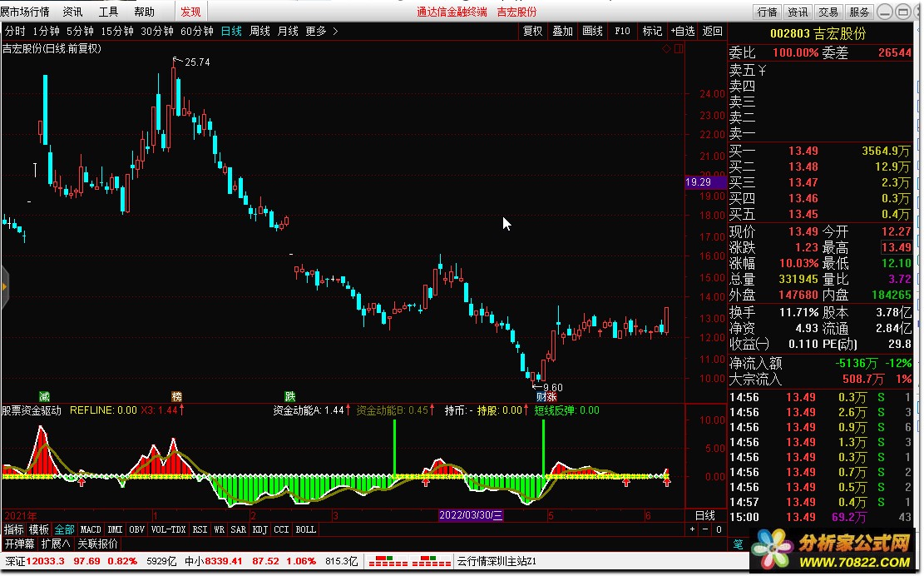Click the left side panel expand arrow
Viewport: 924px width, 576px height.
(4, 287)
